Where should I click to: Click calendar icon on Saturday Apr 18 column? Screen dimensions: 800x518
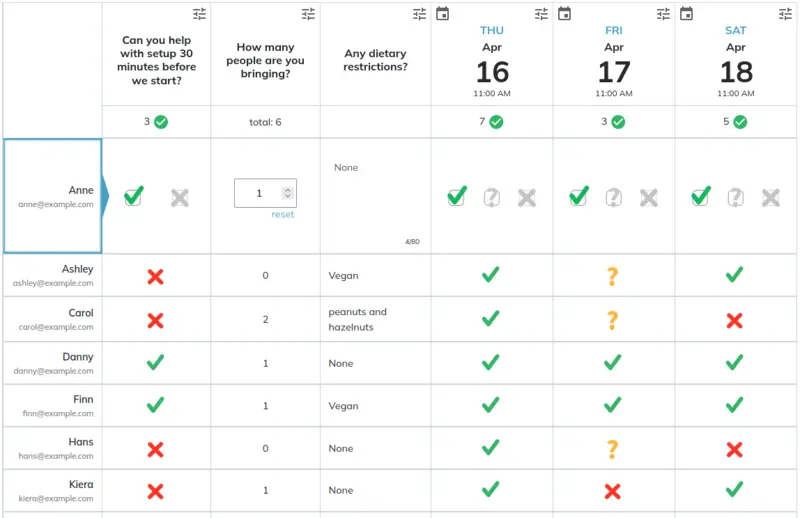[x=687, y=14]
